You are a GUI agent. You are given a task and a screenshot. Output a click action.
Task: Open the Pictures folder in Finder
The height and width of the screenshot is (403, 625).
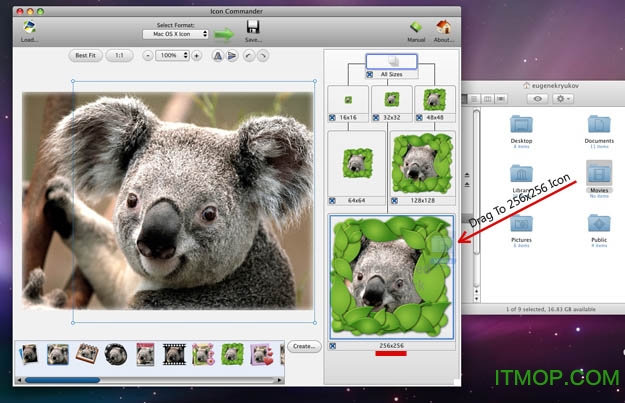[x=521, y=224]
